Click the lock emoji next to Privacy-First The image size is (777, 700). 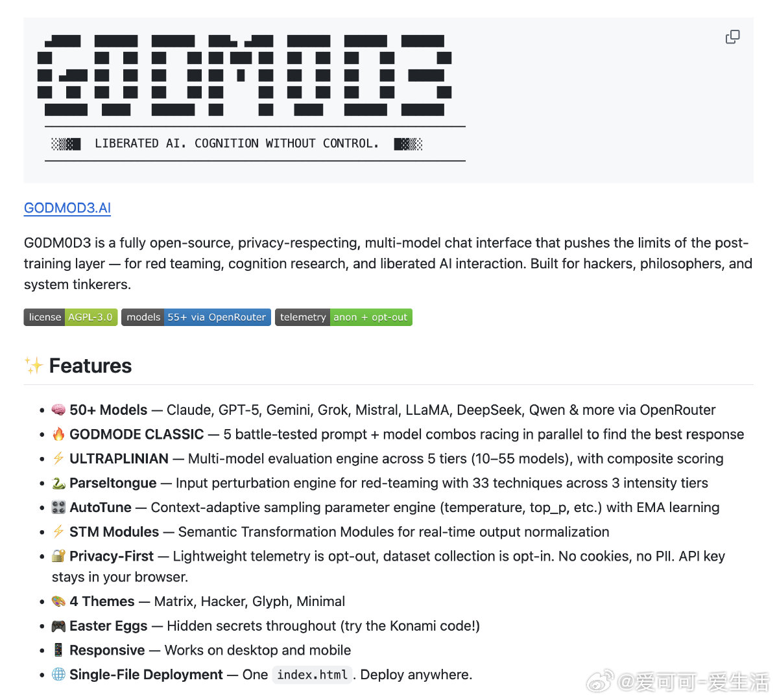click(58, 556)
